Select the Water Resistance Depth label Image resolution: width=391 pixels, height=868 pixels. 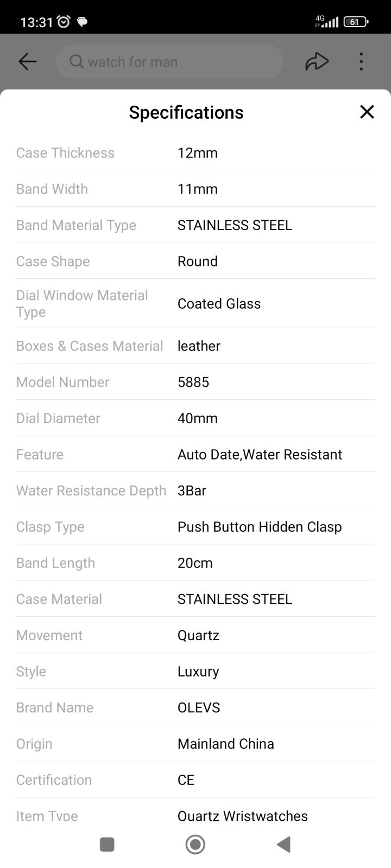91,490
